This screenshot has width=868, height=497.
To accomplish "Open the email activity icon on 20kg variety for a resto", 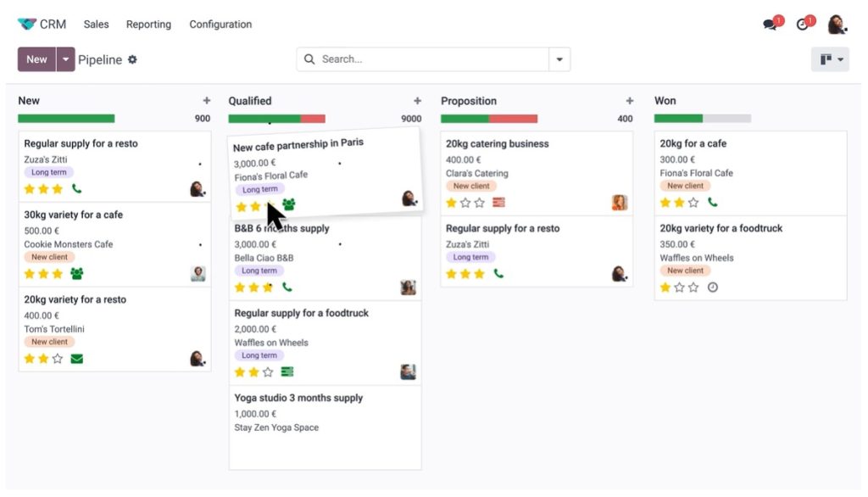I will (77, 359).
